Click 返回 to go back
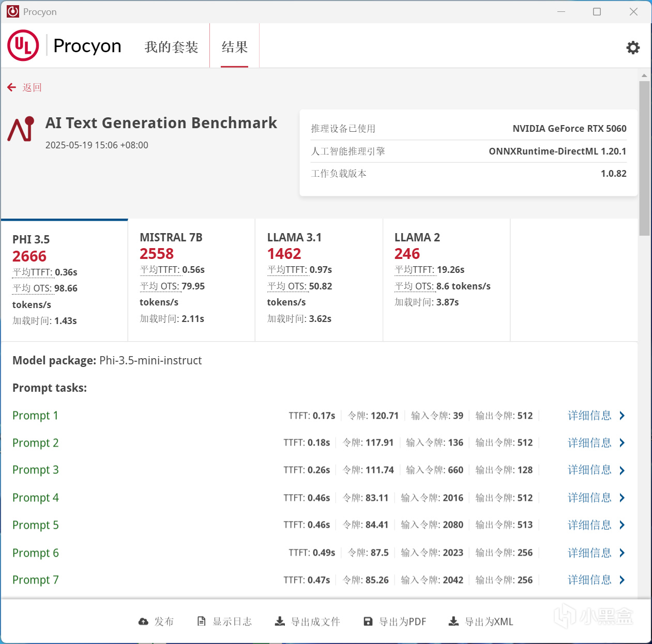652x644 pixels. [x=32, y=87]
